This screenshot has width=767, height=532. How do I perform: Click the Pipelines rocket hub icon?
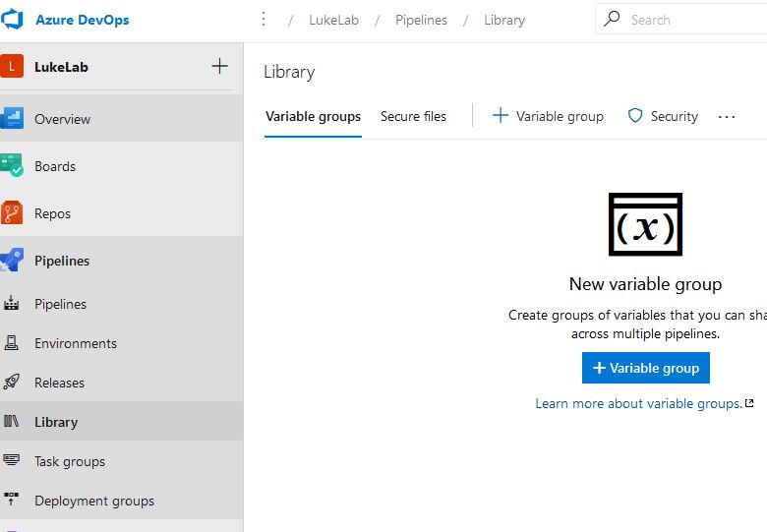[x=12, y=260]
